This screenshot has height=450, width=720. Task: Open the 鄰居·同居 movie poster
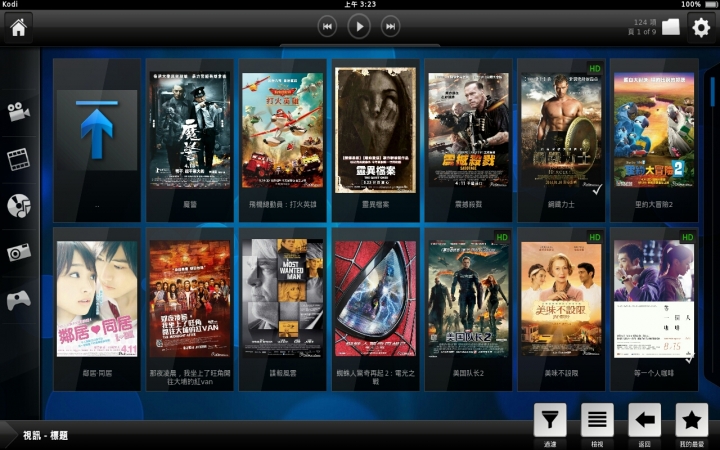tap(97, 299)
